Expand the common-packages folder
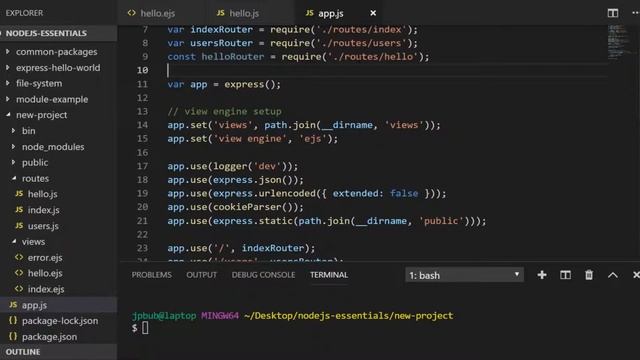The width and height of the screenshot is (640, 360). tap(58, 52)
